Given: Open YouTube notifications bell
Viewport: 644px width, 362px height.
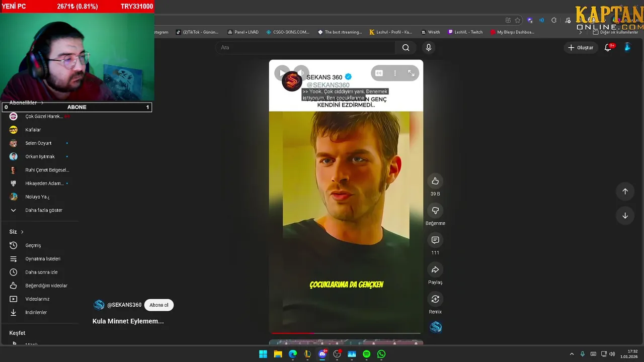Looking at the screenshot, I should pos(608,47).
